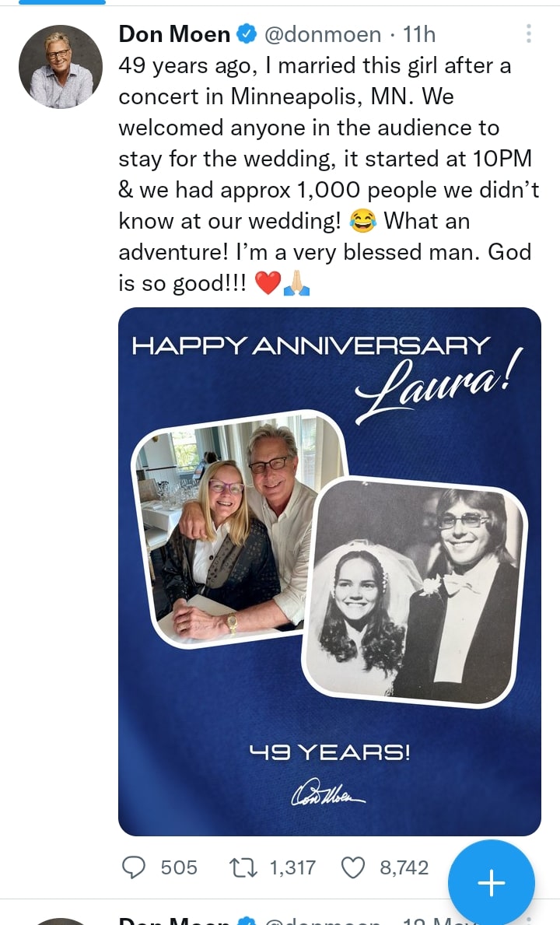Click the Don Moen display name on top tweet
This screenshot has height=925, width=560.
[x=174, y=34]
